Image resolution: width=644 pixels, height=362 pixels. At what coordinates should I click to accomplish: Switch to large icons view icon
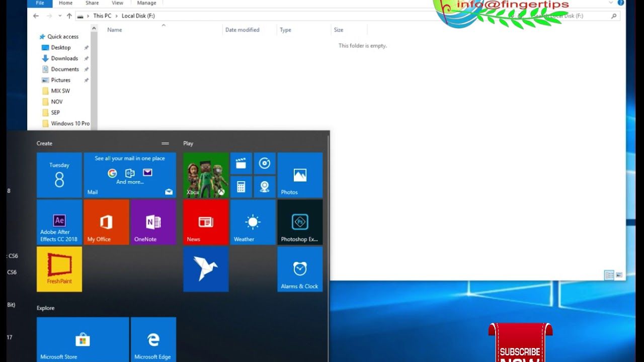619,275
